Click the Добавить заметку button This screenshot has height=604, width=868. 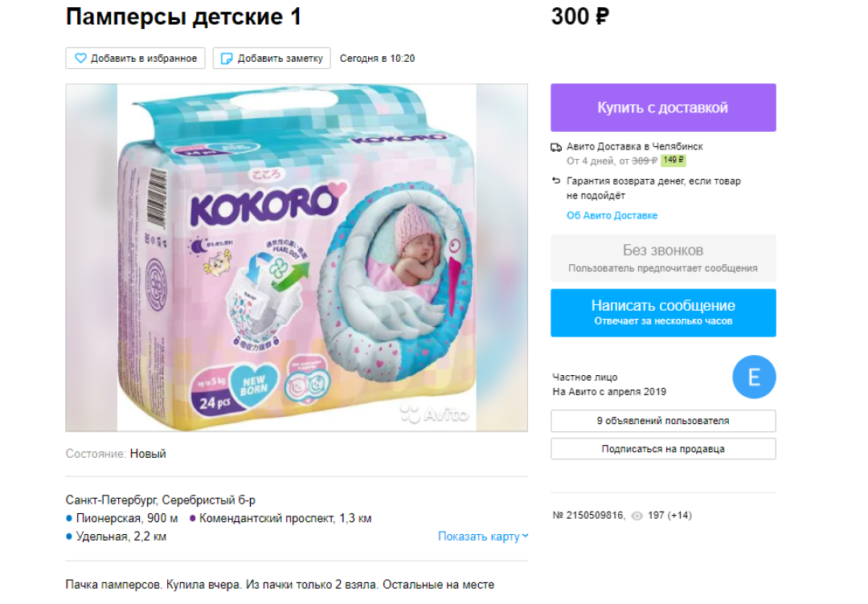click(x=272, y=59)
